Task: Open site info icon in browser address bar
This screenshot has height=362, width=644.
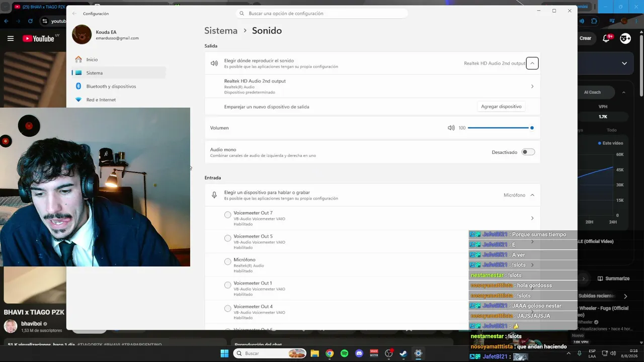Action: 45,21
